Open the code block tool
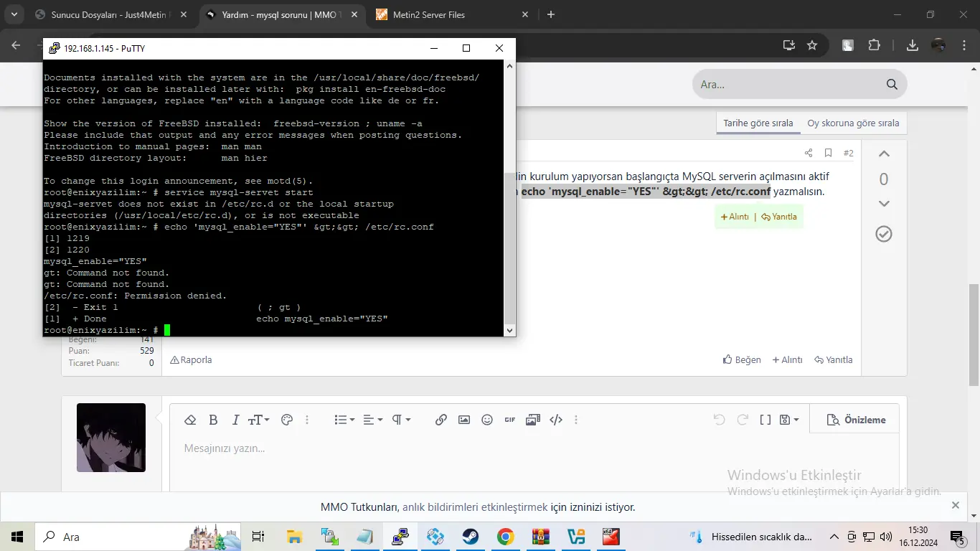The image size is (980, 551). [555, 419]
